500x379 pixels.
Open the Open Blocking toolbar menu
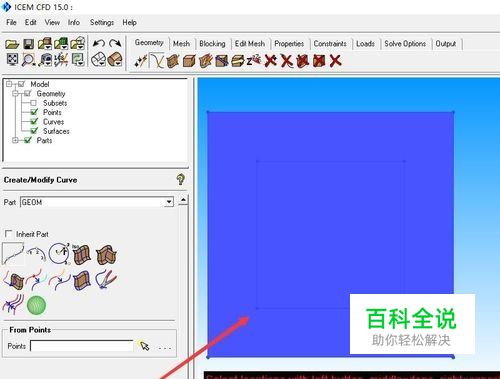click(77, 44)
